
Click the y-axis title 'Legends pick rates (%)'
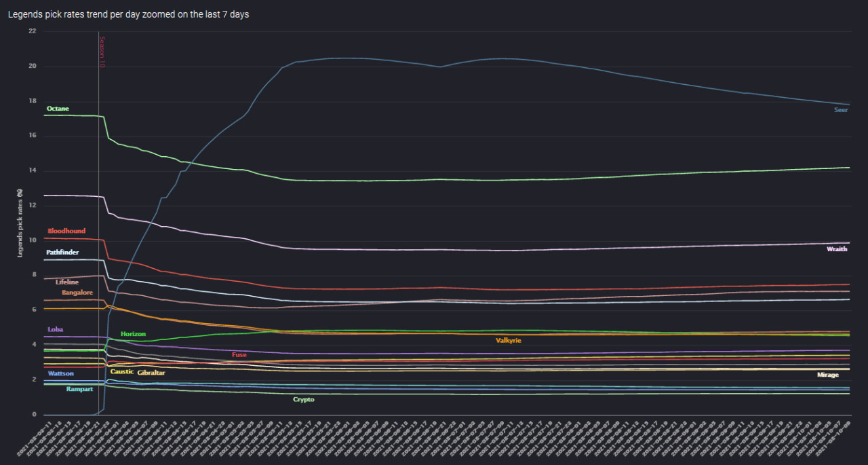coord(21,223)
